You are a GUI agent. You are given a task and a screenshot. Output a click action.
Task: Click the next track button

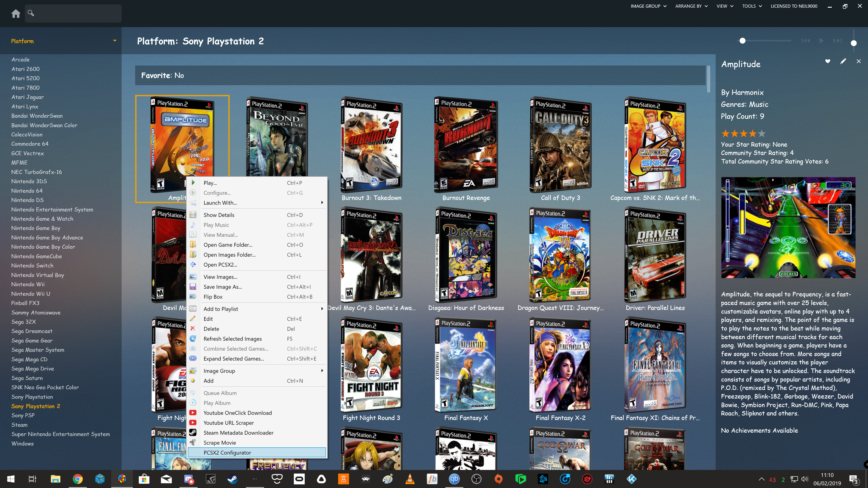837,41
